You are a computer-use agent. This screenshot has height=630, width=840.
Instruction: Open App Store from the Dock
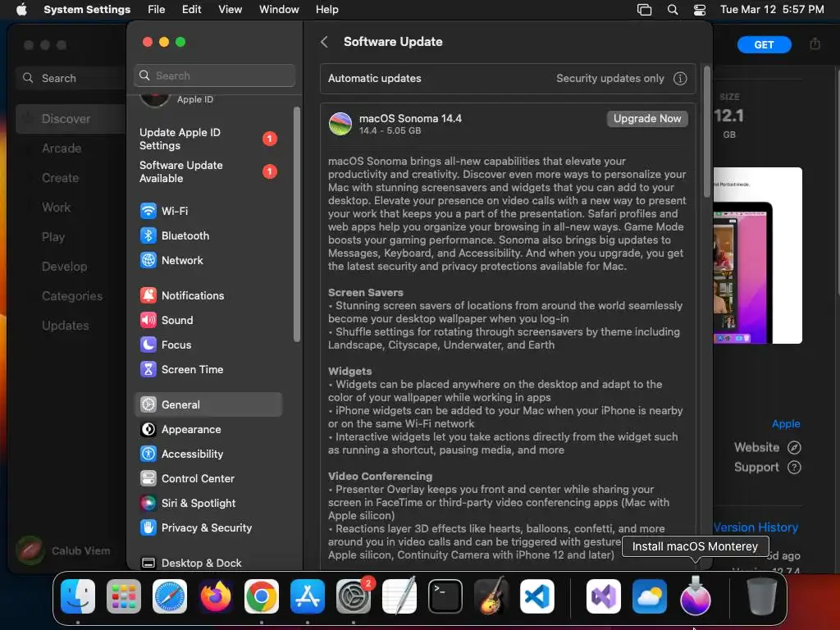click(308, 596)
